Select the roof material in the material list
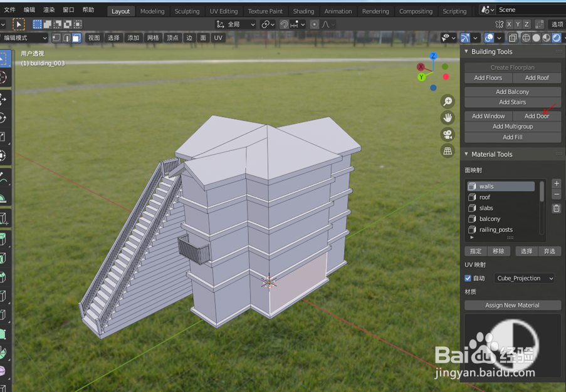This screenshot has height=392, width=566. tap(486, 197)
